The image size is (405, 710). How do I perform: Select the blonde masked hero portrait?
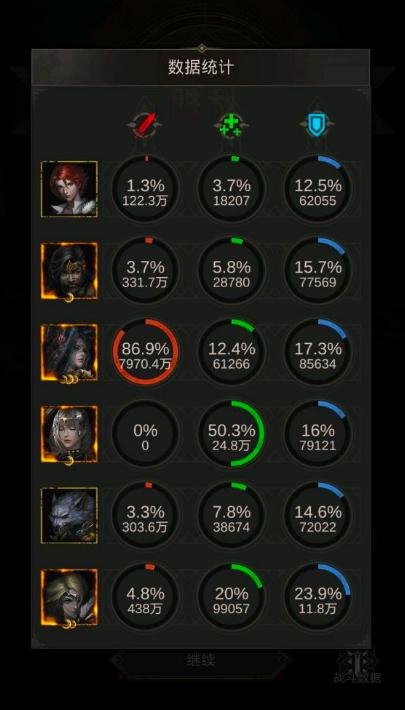[69, 597]
